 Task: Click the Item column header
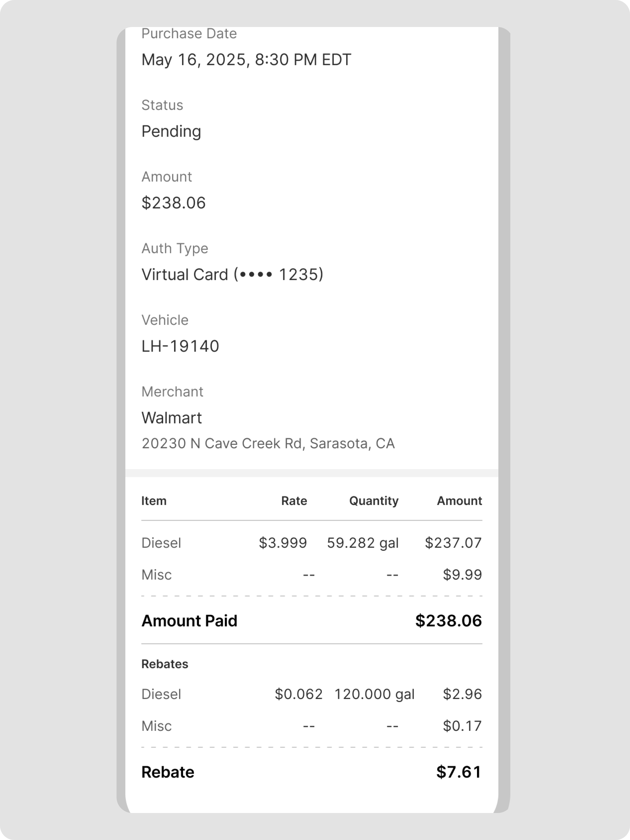click(154, 501)
